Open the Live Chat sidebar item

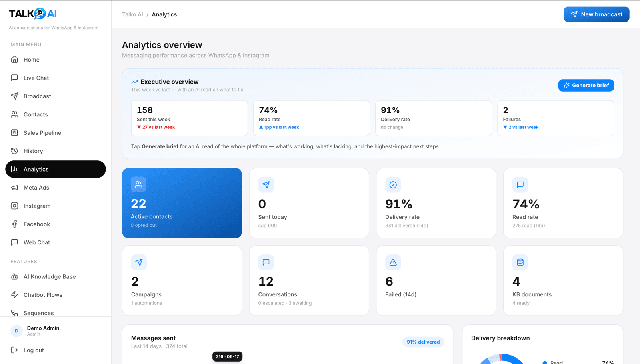tap(56, 78)
